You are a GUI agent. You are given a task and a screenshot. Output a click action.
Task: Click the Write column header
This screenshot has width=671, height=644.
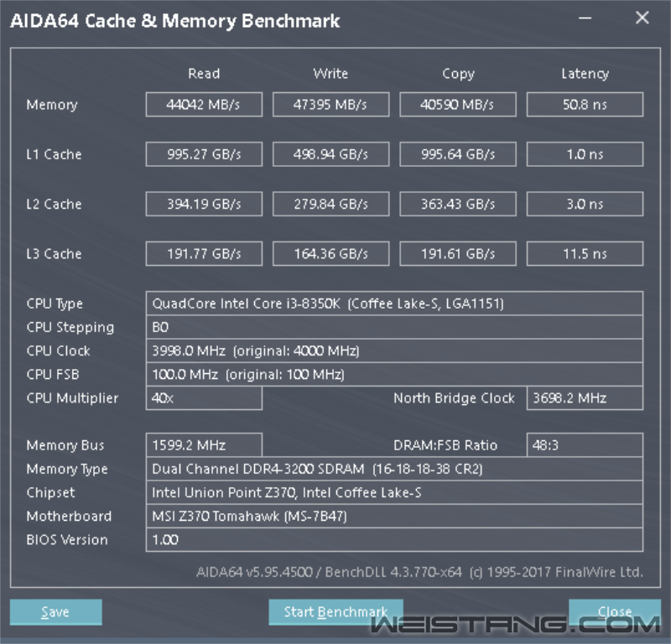pos(330,74)
